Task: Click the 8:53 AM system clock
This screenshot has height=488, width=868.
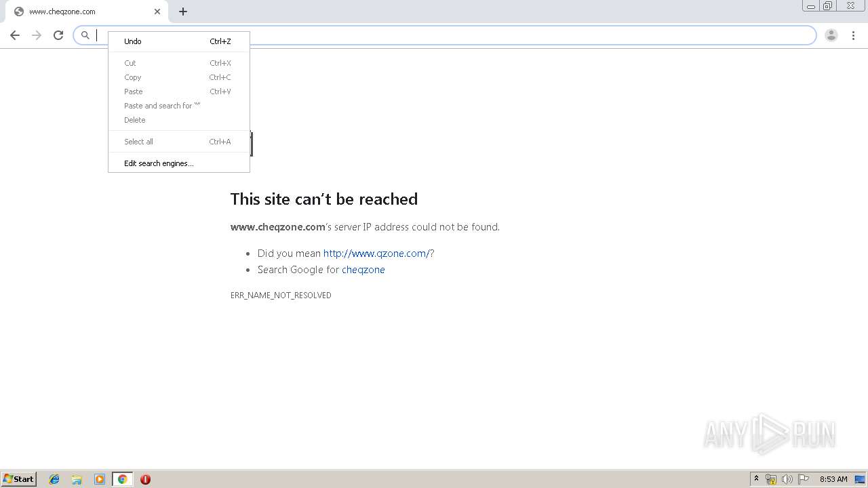Action: coord(833,479)
